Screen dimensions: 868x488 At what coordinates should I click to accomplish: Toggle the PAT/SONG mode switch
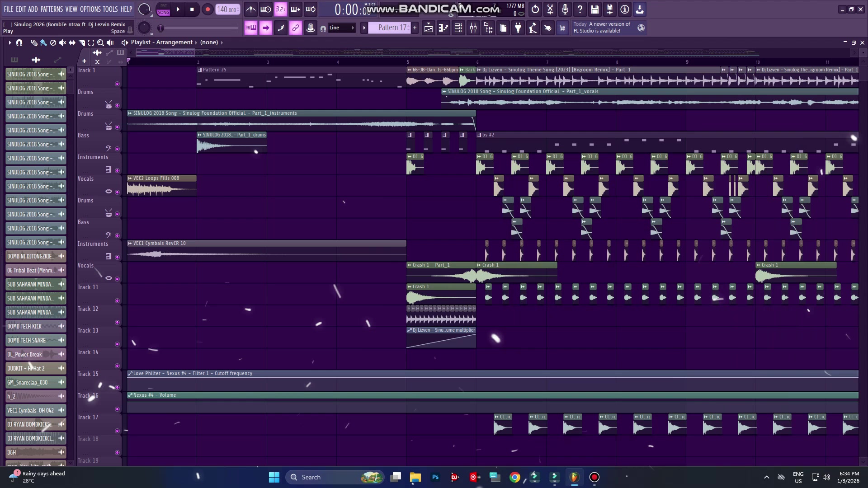[164, 9]
